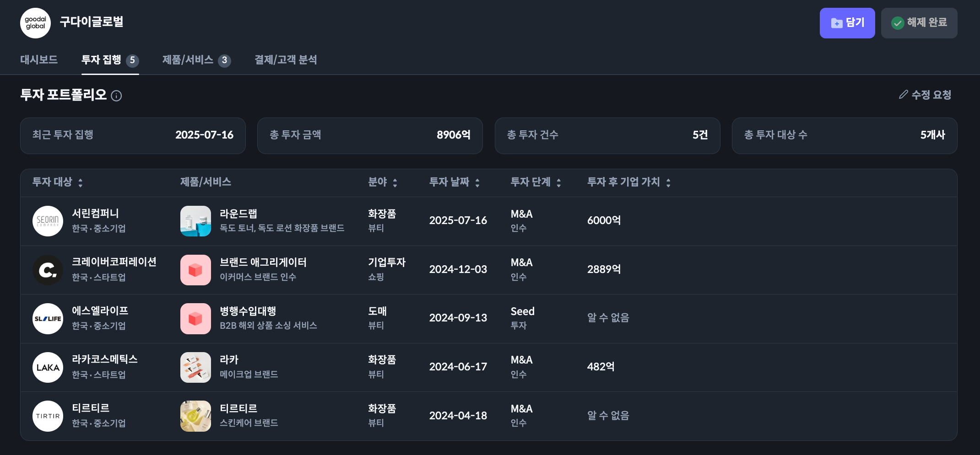Click the Craver Corporation logo icon
Screen dimensions: 980x455
(48, 270)
